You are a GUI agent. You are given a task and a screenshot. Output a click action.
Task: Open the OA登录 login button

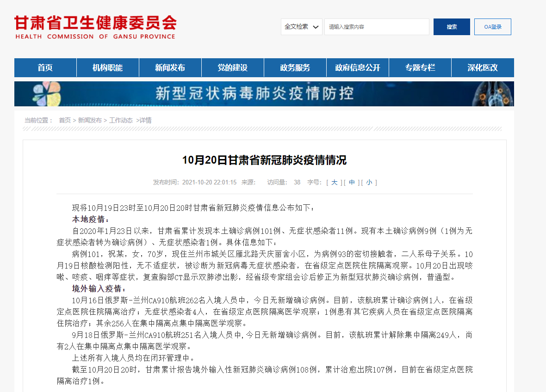point(493,27)
